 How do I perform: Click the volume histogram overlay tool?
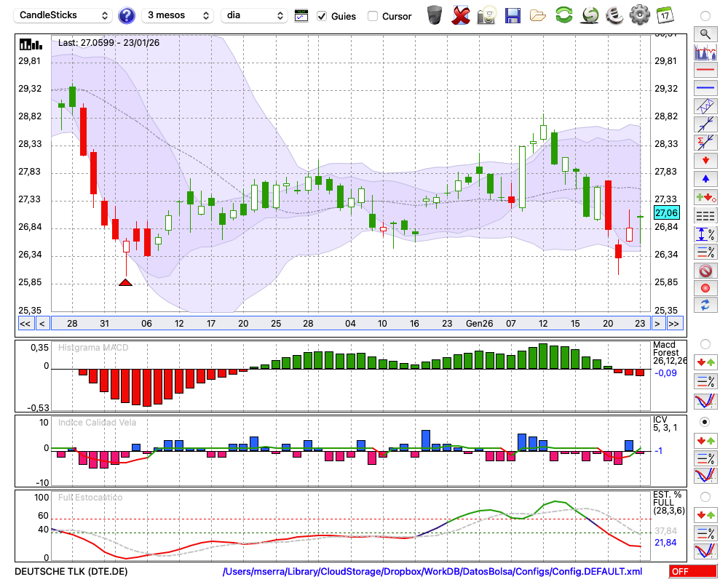pos(705,52)
